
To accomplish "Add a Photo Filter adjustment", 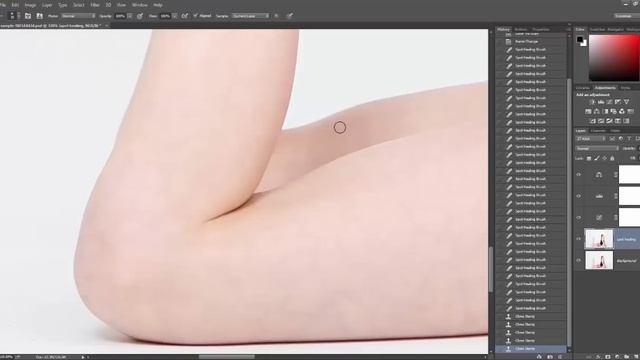I will 613,111.
